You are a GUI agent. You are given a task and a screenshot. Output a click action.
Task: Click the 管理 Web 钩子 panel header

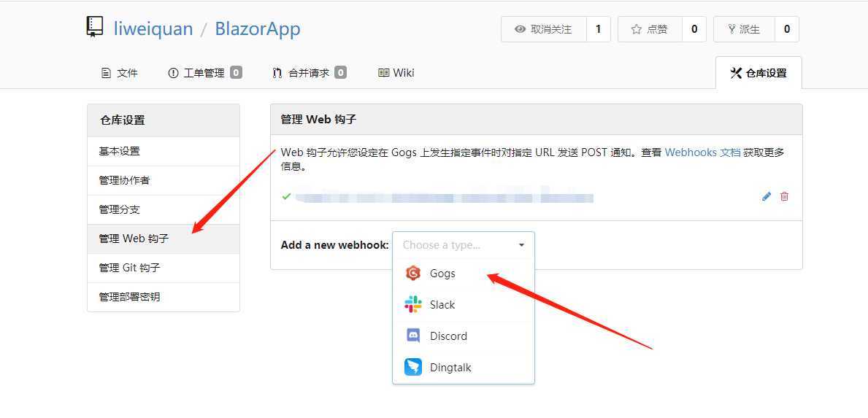537,120
